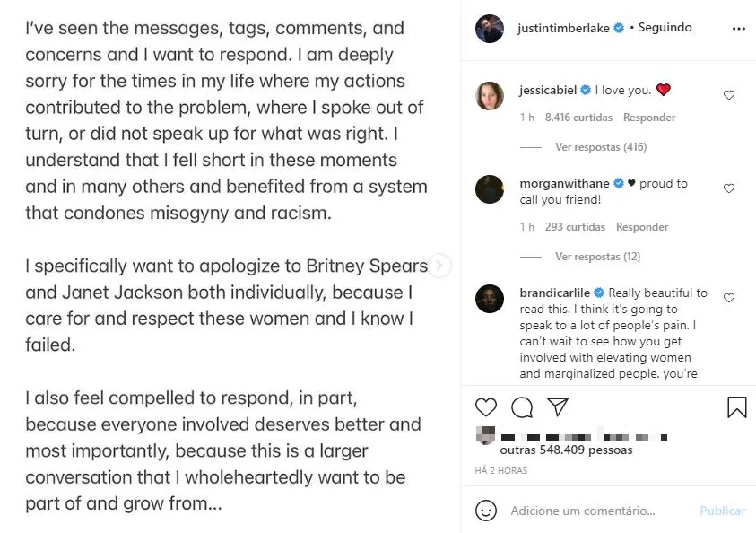Go to next slide with arrow chevron
756x533 pixels.
pos(439,266)
